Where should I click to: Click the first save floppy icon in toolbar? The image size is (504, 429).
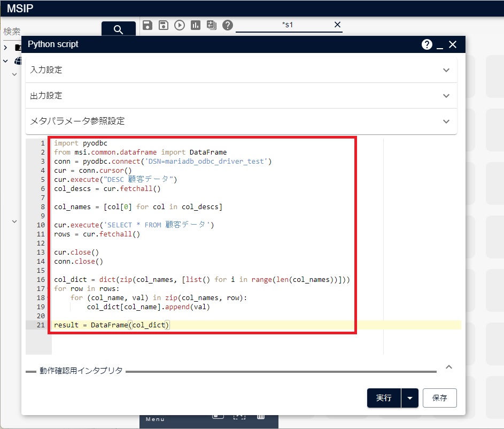point(147,25)
